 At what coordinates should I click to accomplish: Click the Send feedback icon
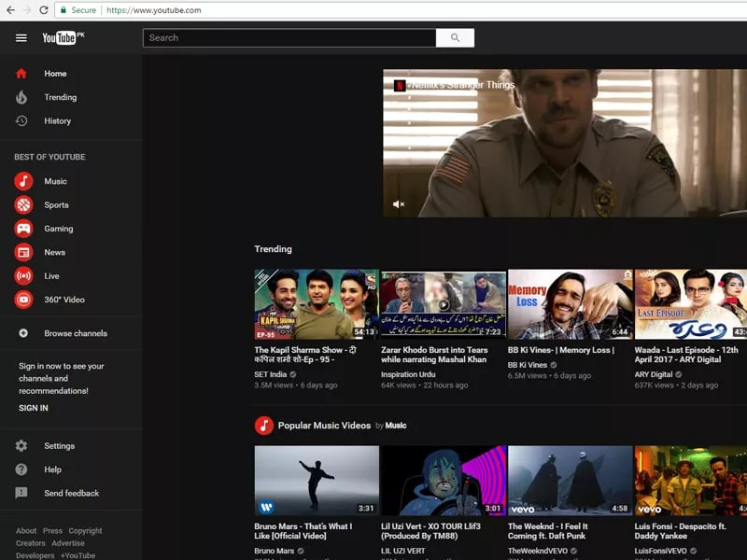pos(21,493)
